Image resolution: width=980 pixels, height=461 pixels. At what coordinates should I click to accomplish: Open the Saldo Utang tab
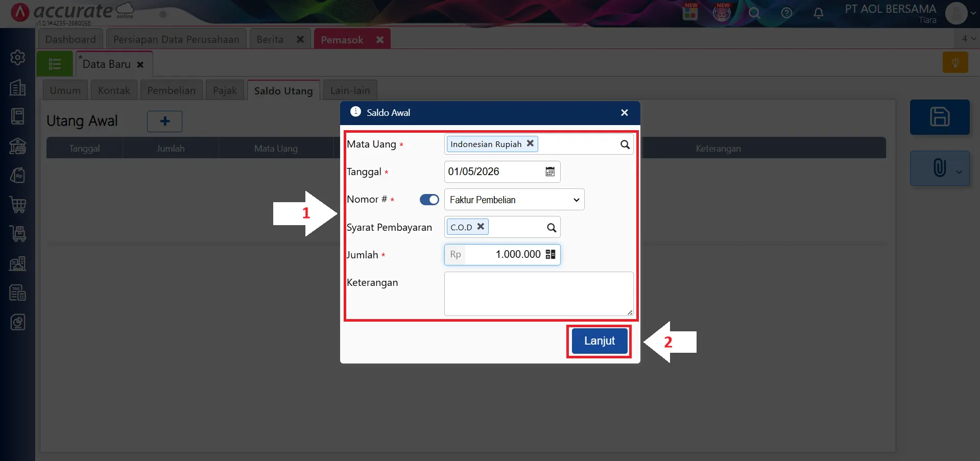coord(283,90)
